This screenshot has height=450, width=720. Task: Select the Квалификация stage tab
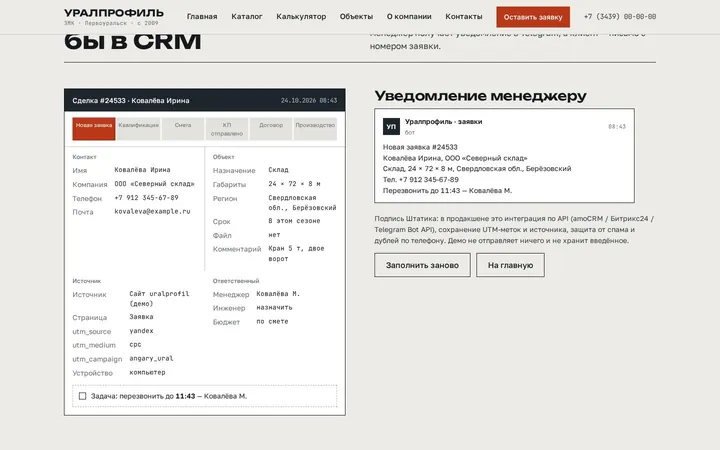click(x=138, y=129)
